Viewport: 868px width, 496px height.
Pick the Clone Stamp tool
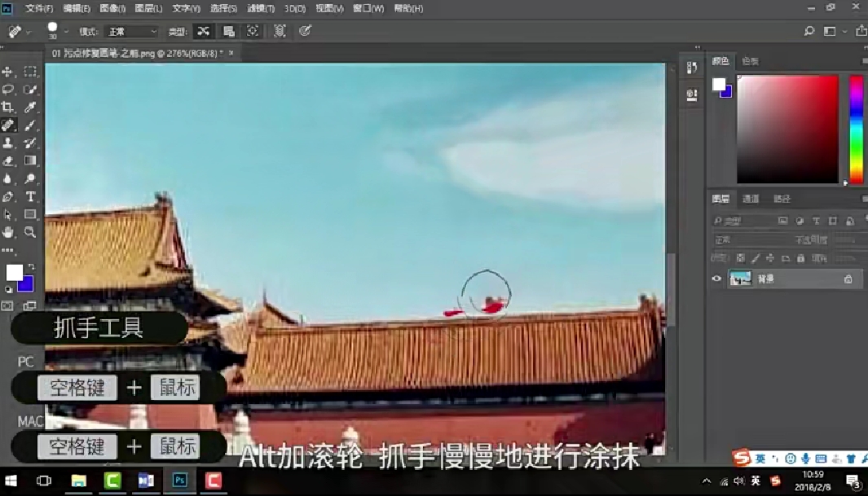point(8,143)
